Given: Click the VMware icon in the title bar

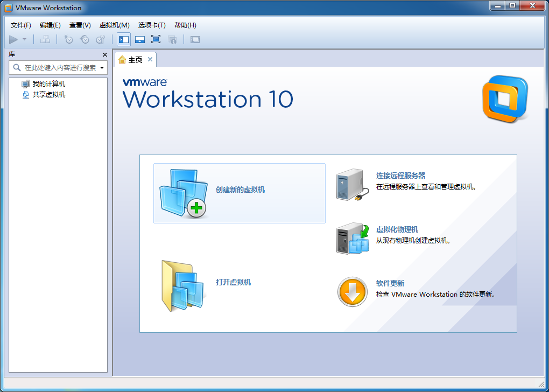Looking at the screenshot, I should pos(9,8).
